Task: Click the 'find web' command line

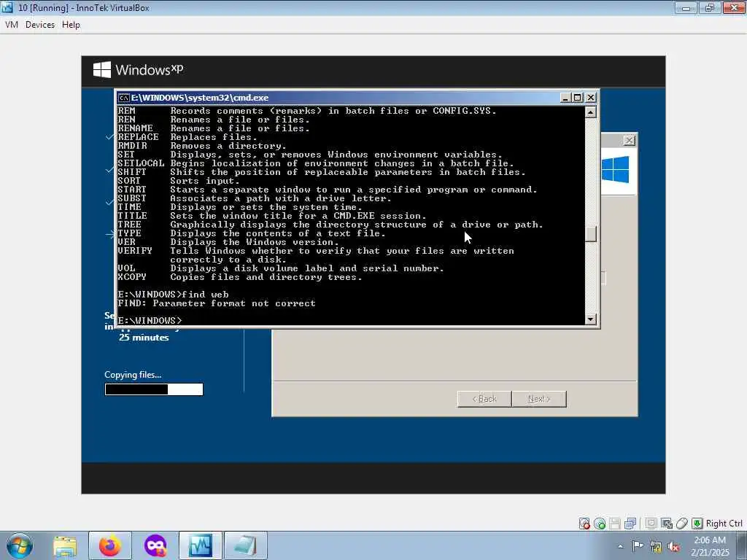Action: tap(174, 295)
